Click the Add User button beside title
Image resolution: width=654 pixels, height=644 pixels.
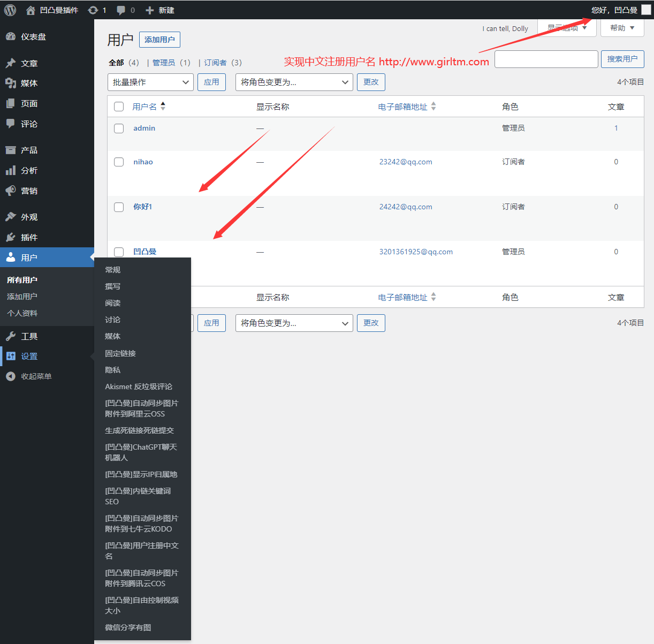tap(159, 40)
